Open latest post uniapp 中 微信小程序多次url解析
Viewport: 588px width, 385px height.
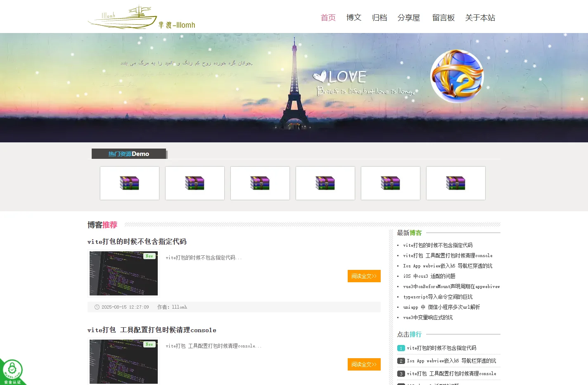tap(441, 307)
